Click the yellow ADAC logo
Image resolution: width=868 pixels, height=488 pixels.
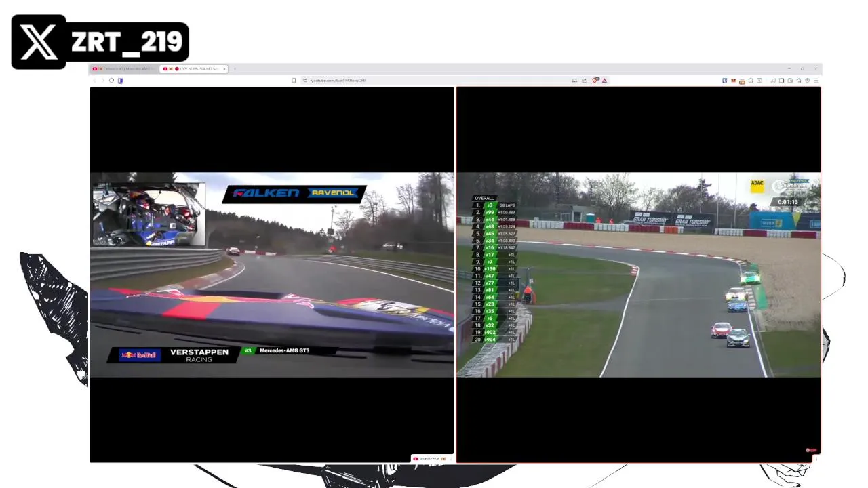point(757,185)
